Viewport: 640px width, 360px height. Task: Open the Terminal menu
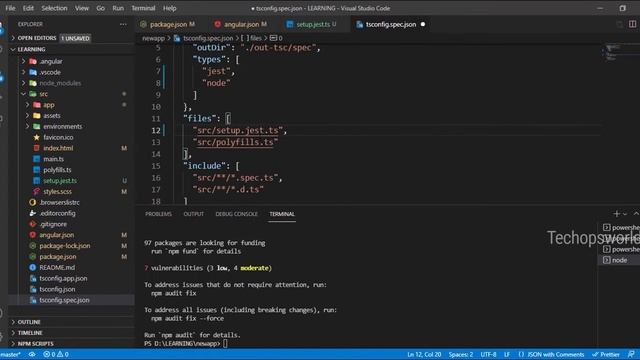(x=143, y=8)
